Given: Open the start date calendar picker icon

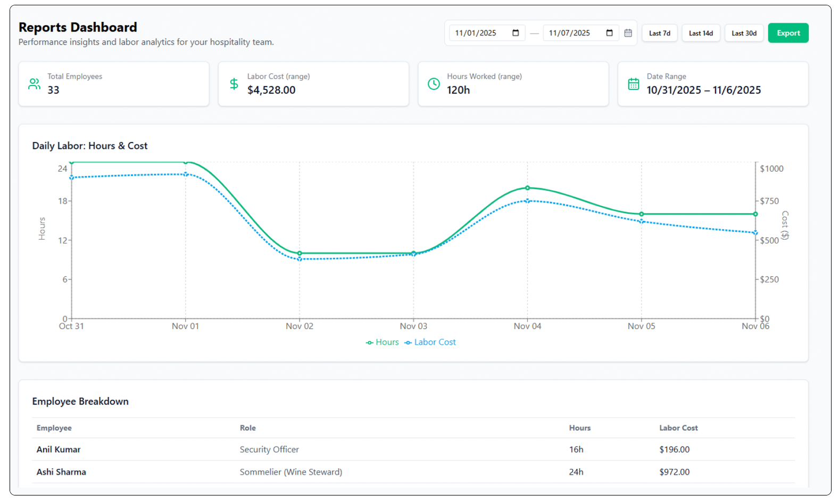Looking at the screenshot, I should tap(515, 33).
